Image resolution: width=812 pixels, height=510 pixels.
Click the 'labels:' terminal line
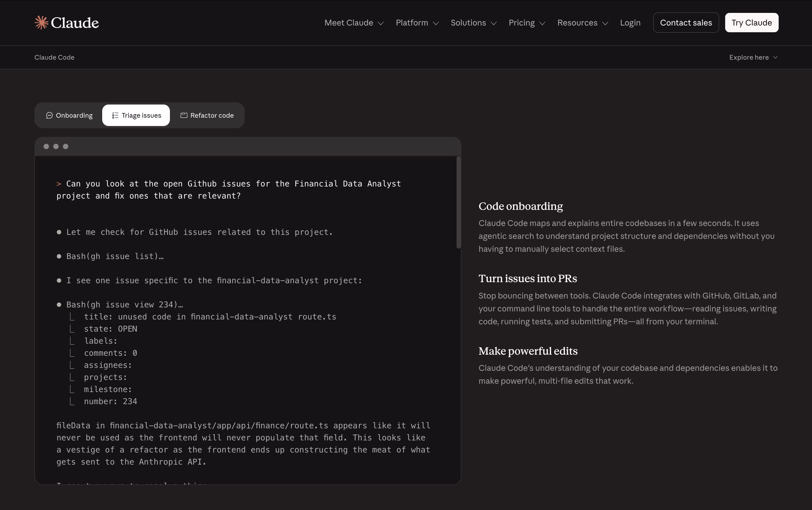tap(101, 341)
